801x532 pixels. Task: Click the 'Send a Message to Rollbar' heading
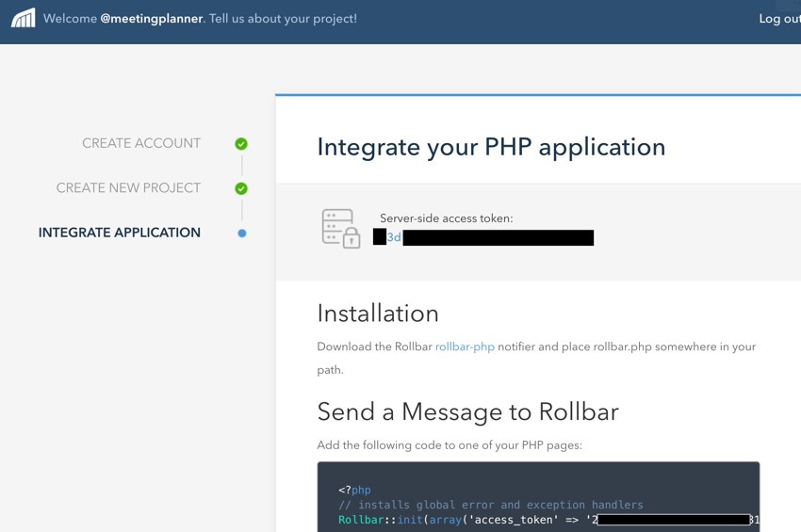pos(468,411)
